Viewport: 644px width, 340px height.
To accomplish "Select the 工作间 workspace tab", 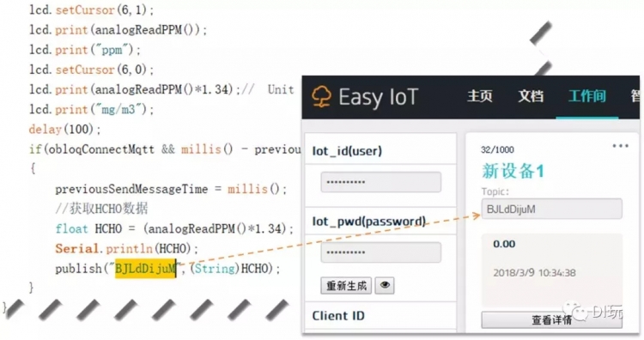I will (x=587, y=96).
